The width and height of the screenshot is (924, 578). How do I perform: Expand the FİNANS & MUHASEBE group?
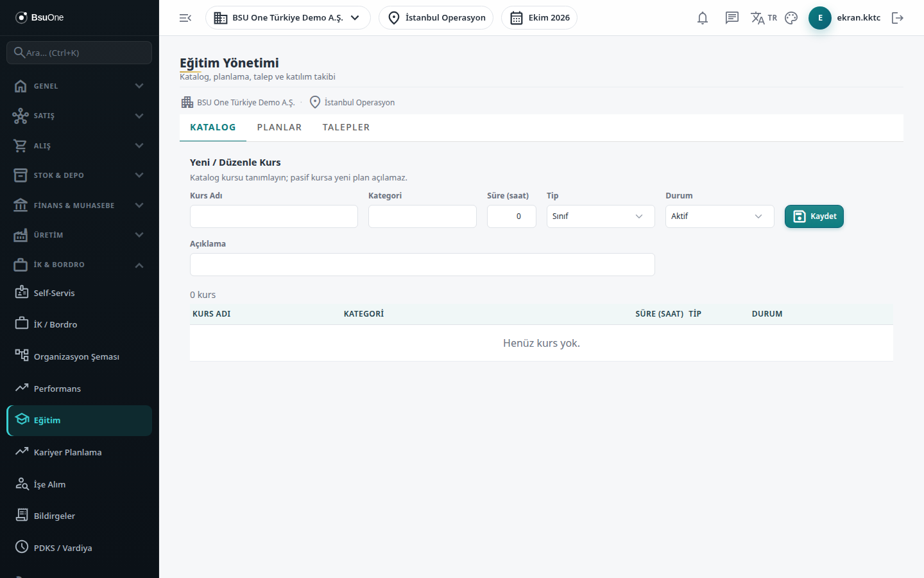(80, 206)
